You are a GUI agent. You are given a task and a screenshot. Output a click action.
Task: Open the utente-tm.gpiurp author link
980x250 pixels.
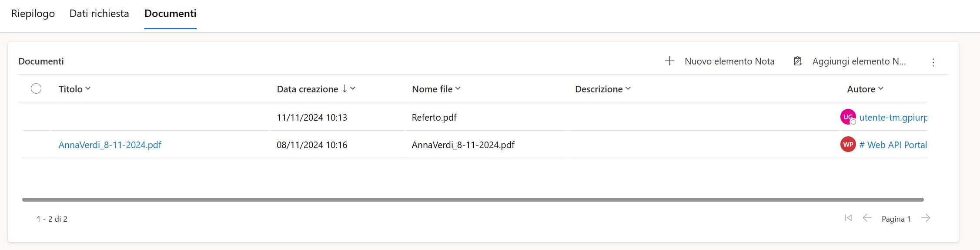pos(893,117)
